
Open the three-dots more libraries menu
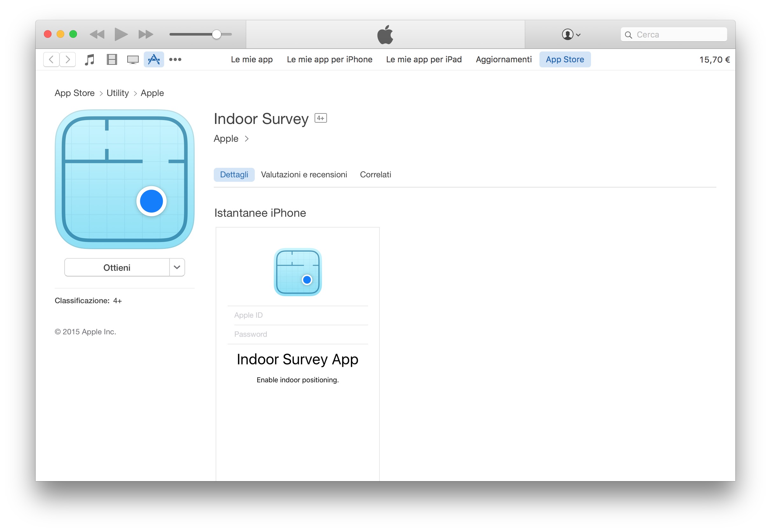[175, 60]
